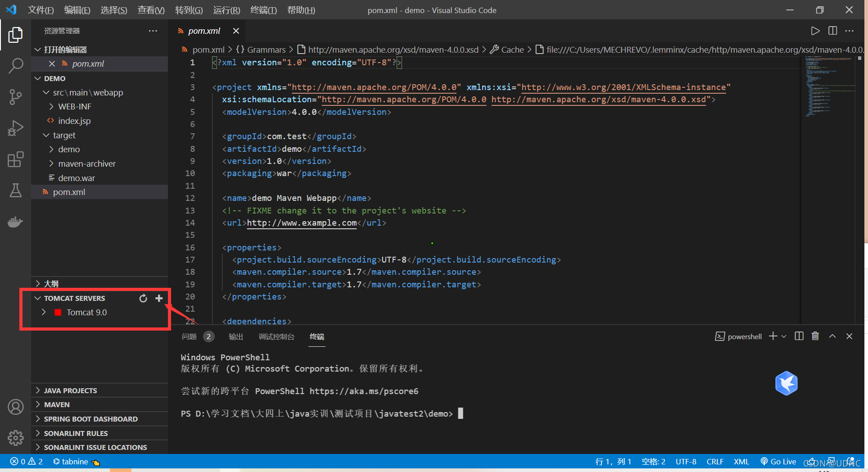The image size is (868, 472).
Task: Open the Accounts icon in the activity bar
Action: pos(16,407)
